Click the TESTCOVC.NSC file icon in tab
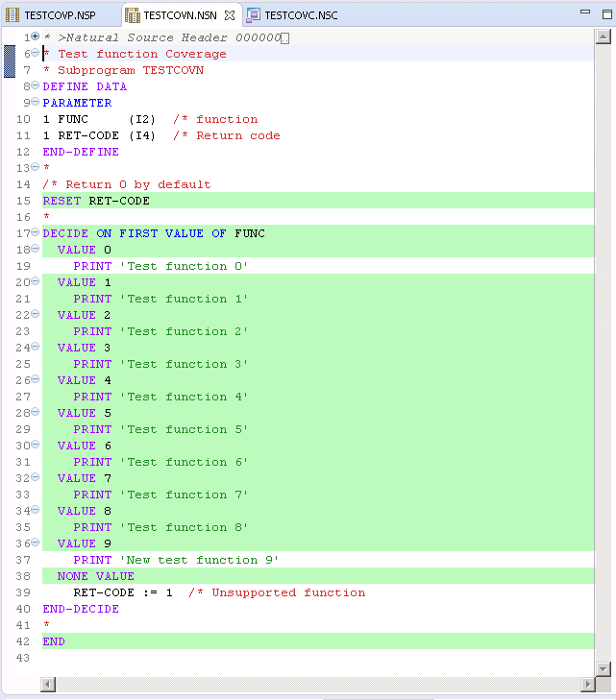 (253, 15)
